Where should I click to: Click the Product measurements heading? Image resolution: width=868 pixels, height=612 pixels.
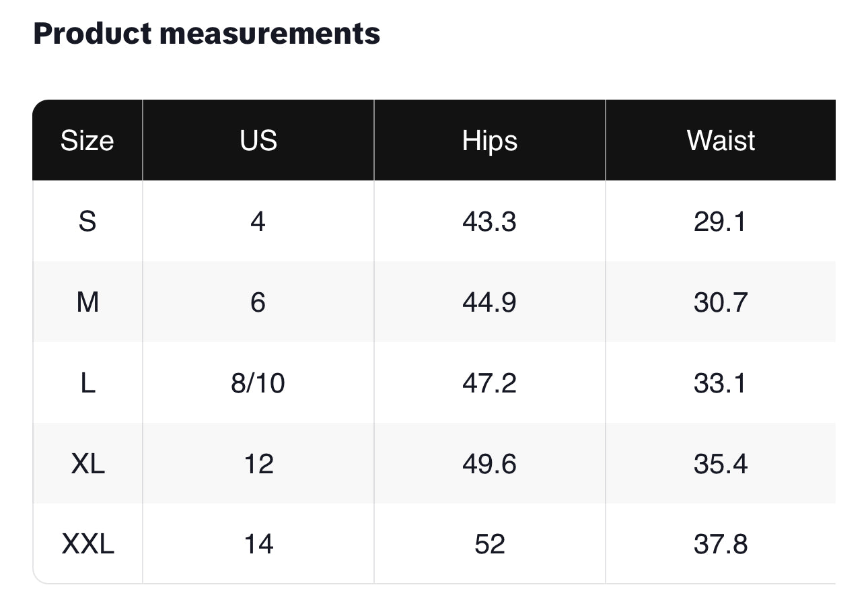pyautogui.click(x=207, y=34)
